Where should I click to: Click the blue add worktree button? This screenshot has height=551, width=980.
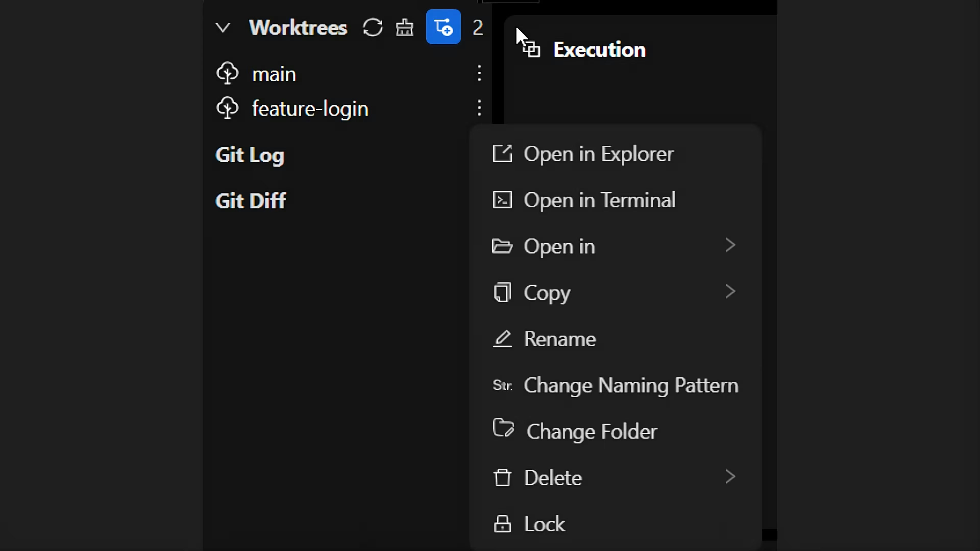[443, 27]
